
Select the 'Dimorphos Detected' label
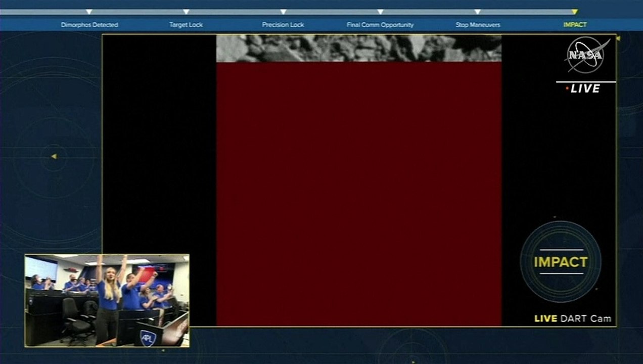point(89,25)
